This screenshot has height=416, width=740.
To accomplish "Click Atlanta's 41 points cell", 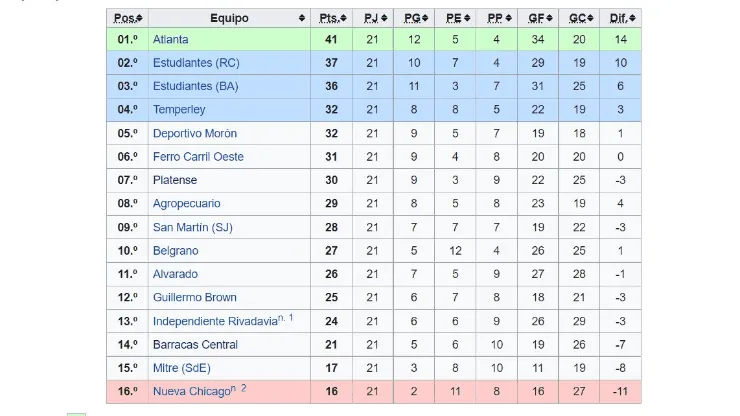I will coord(329,40).
